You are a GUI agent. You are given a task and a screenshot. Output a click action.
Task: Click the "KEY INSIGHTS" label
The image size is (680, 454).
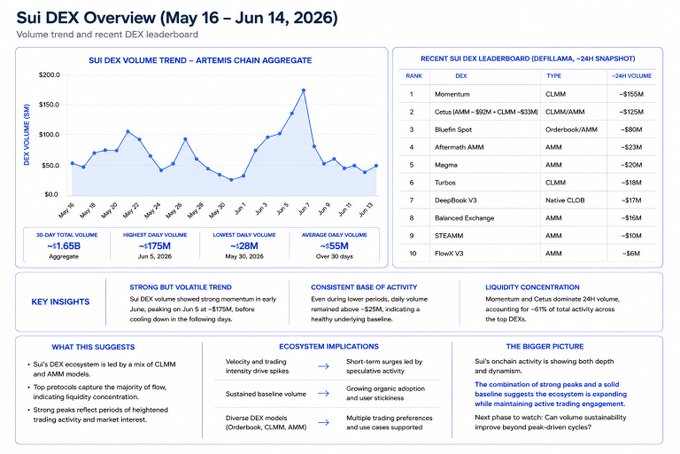60,302
